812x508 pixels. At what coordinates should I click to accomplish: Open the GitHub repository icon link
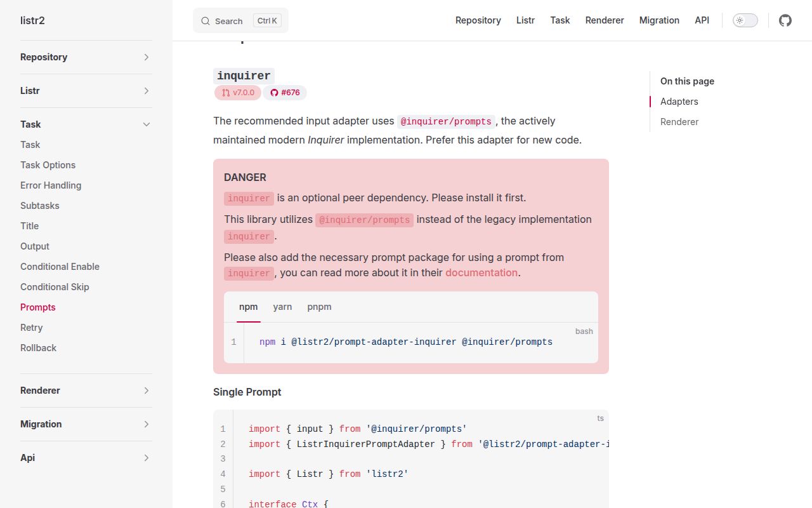click(x=785, y=20)
